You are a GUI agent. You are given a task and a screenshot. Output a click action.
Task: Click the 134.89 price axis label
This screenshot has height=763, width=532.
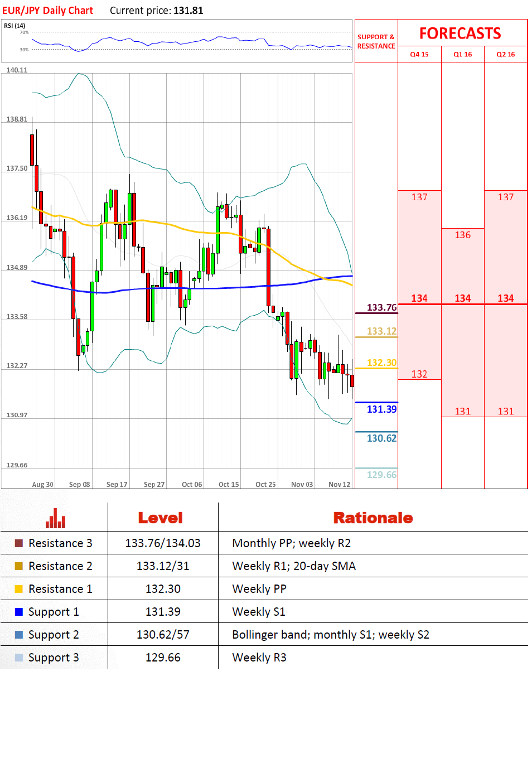point(17,268)
